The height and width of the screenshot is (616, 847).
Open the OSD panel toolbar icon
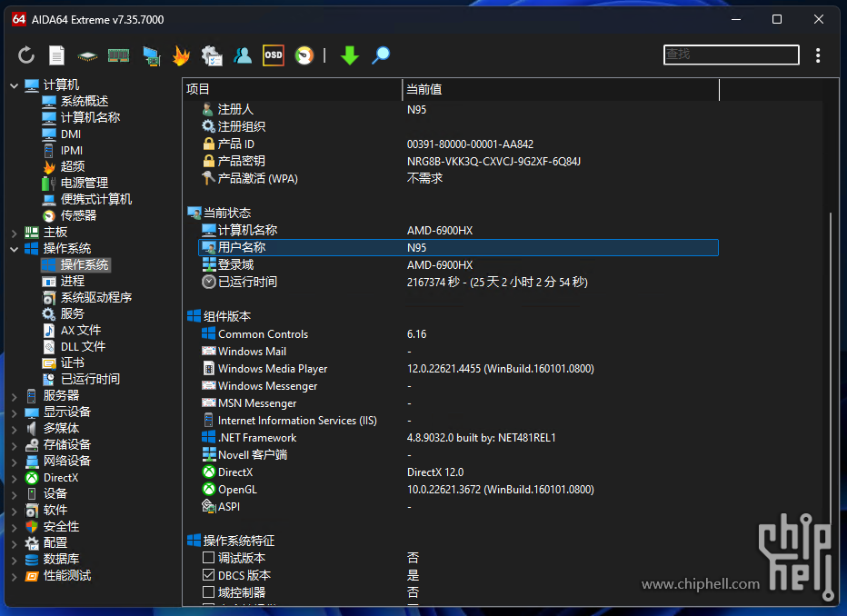point(274,55)
